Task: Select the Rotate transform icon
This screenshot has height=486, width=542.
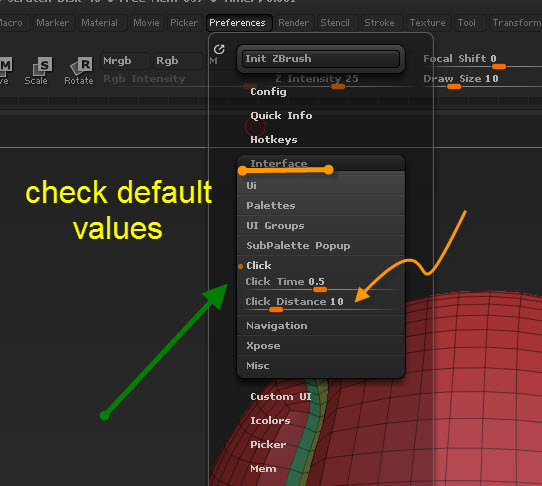Action: [79, 71]
